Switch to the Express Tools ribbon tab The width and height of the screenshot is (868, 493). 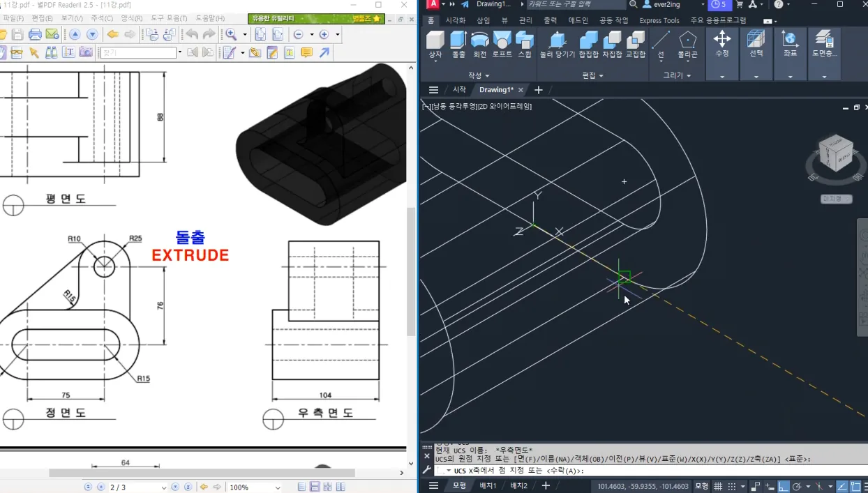(659, 20)
